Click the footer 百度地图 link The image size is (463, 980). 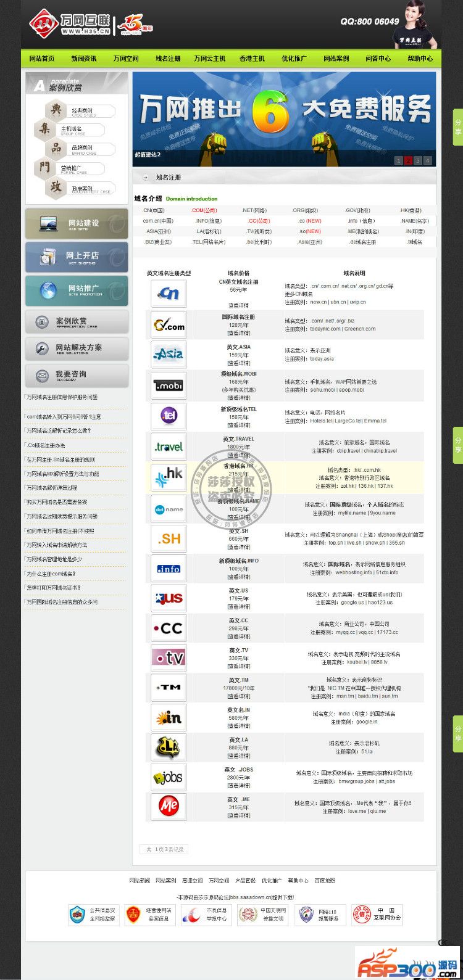325,881
